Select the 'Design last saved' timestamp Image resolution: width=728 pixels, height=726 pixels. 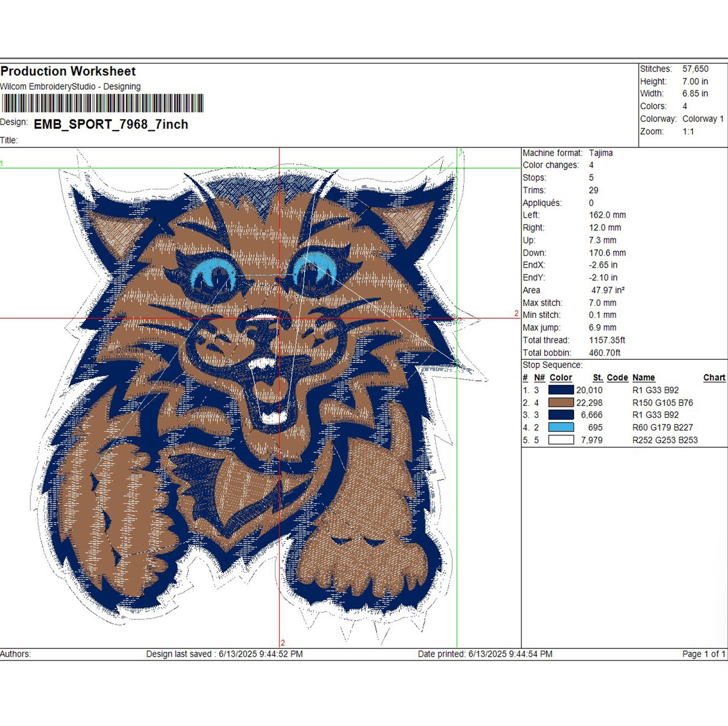pyautogui.click(x=224, y=654)
